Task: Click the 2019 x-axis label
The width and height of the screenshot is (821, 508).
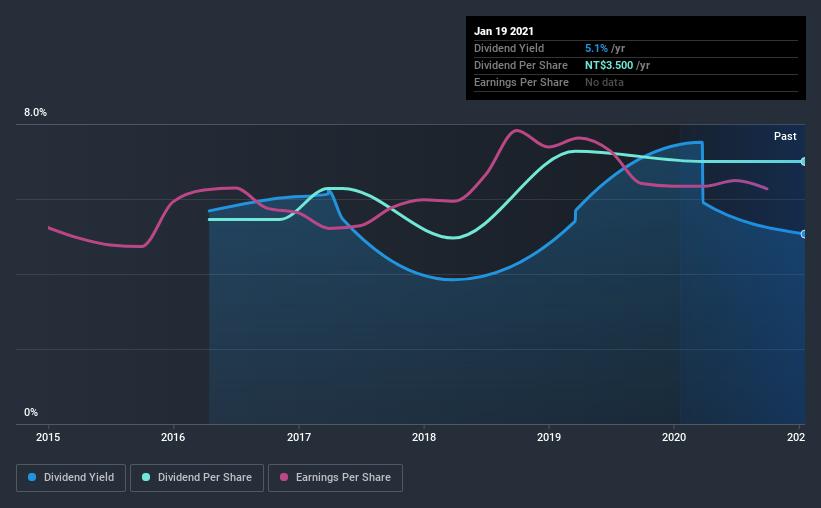Action: click(549, 437)
